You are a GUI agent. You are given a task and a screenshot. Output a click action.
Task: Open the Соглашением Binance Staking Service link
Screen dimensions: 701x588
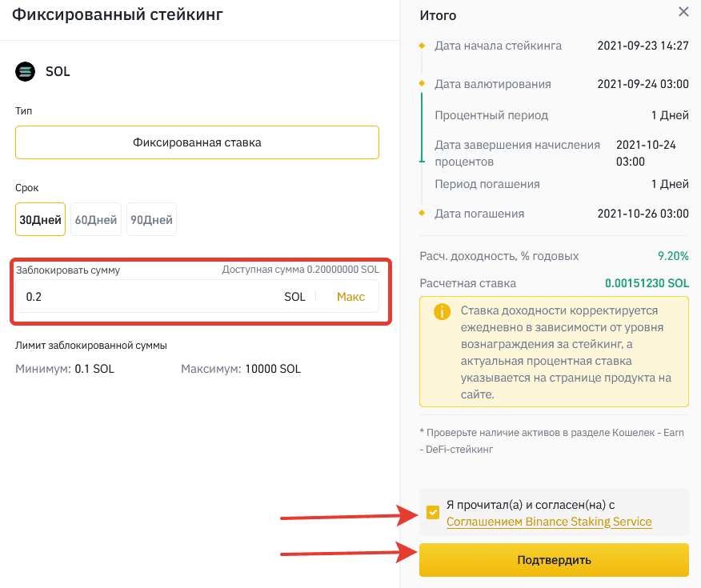(549, 522)
